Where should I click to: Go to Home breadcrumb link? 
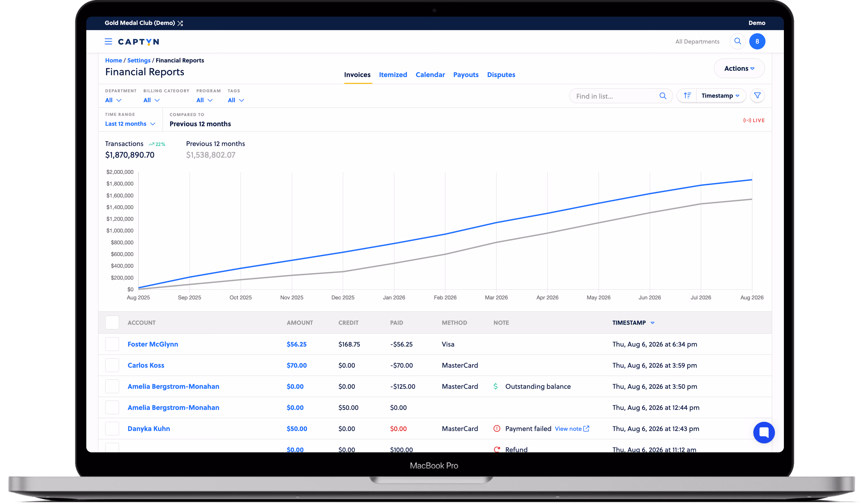(113, 61)
